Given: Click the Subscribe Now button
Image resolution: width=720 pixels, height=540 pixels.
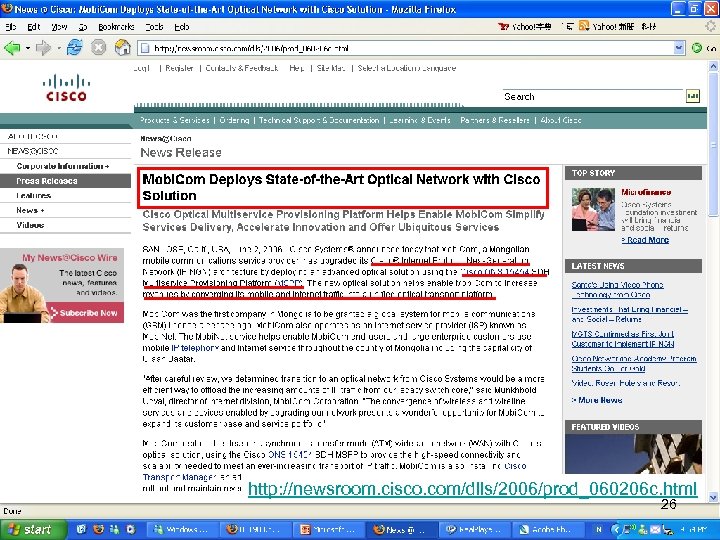Looking at the screenshot, I should tap(85, 313).
